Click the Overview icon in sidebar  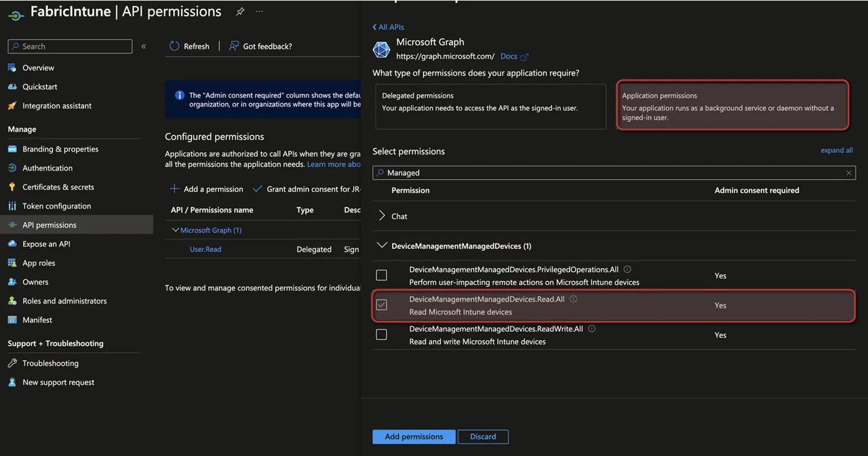tap(12, 68)
